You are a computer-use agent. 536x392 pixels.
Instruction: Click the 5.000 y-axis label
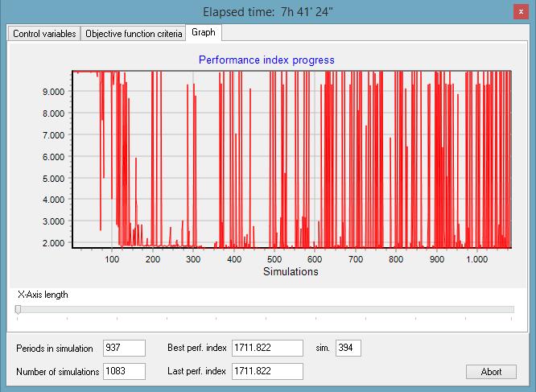53,179
